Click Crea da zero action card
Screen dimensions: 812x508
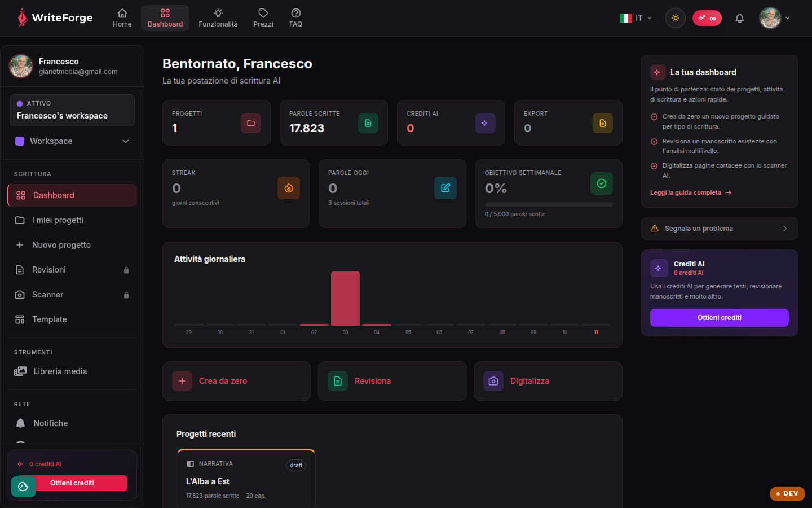pos(237,381)
